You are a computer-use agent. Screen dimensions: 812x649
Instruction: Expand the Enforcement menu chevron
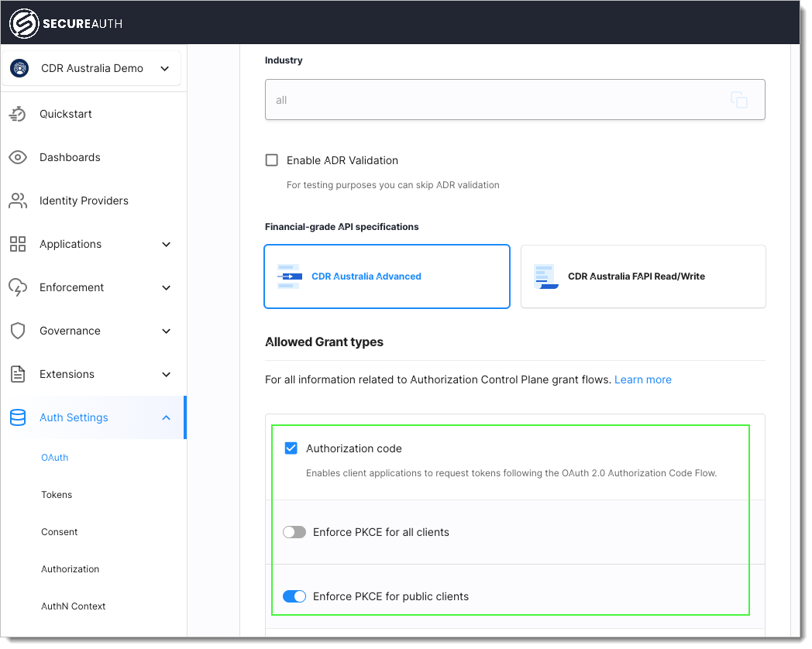[x=167, y=288]
